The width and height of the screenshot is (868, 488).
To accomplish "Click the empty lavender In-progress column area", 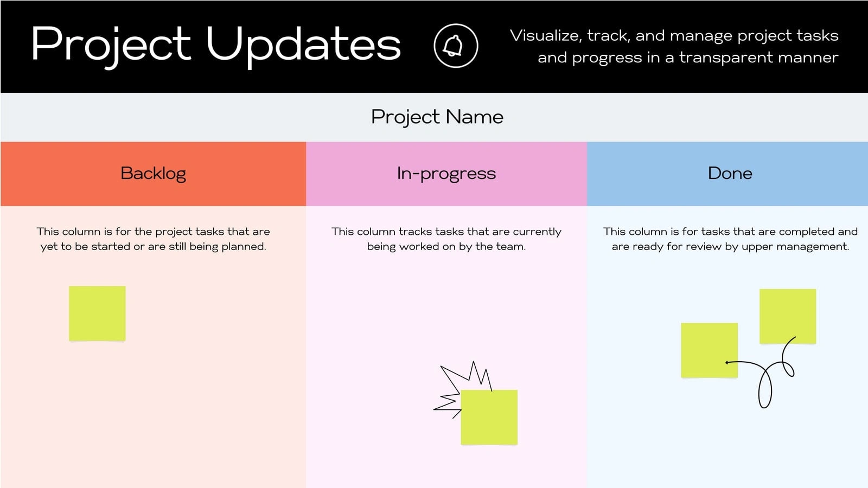I will click(x=369, y=325).
